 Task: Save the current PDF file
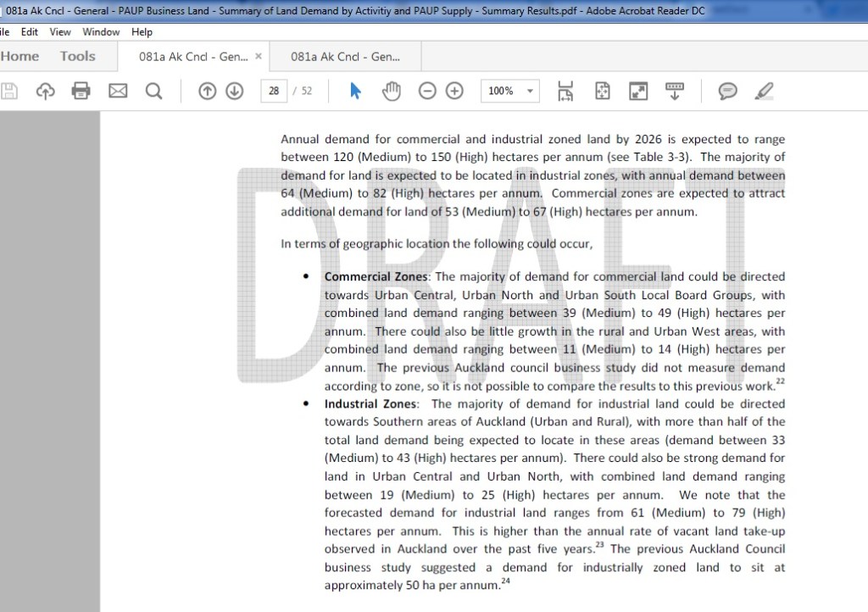(9, 91)
